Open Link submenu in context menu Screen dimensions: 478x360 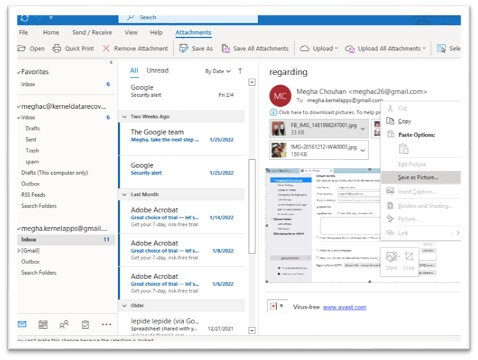pyautogui.click(x=421, y=233)
